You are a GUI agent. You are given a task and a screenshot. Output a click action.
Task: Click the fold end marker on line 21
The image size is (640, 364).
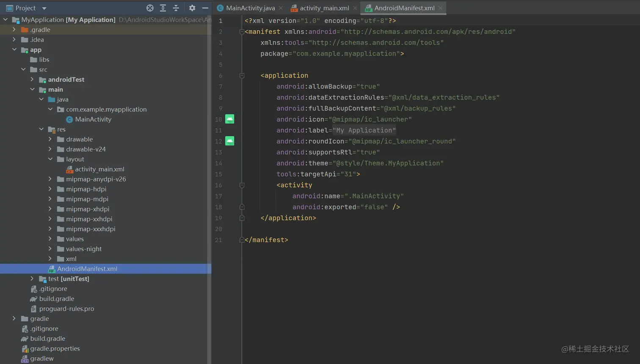242,240
